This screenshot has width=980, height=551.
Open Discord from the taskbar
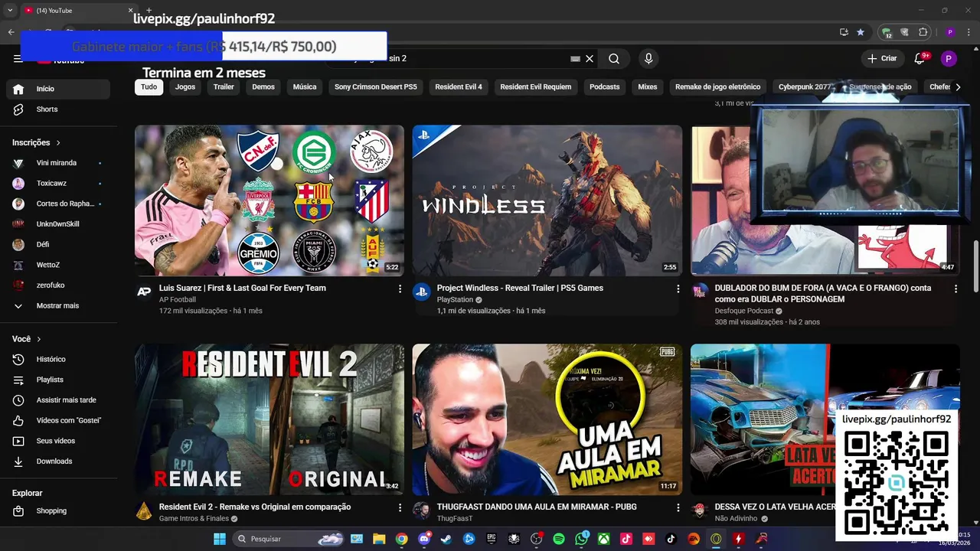(424, 539)
